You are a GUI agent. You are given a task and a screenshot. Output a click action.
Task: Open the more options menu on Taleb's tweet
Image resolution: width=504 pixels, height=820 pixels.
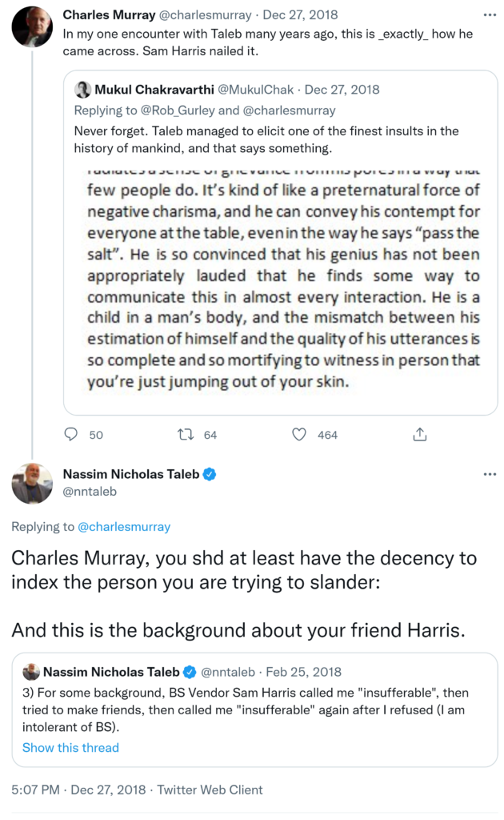(490, 474)
